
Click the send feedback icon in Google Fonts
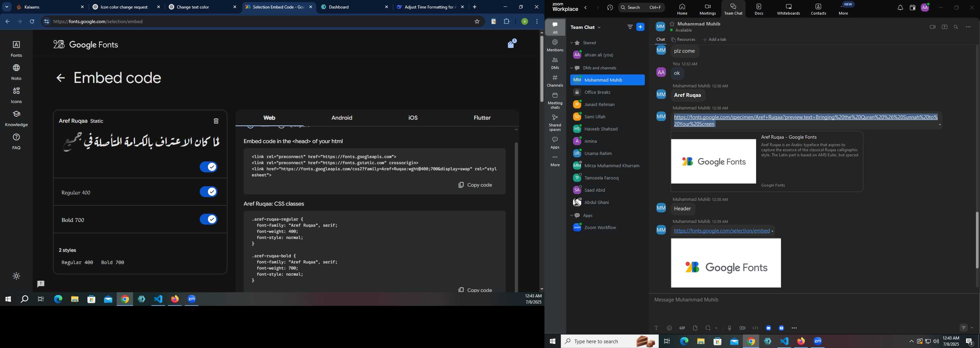pyautogui.click(x=41, y=284)
